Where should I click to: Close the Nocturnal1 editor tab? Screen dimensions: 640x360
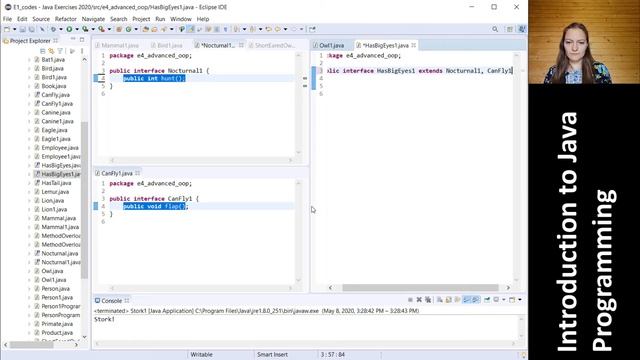pos(241,45)
